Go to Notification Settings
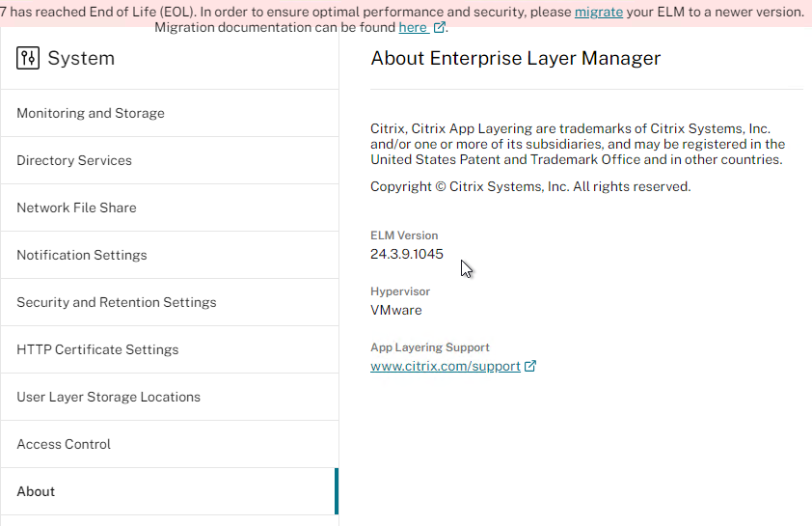Image resolution: width=812 pixels, height=526 pixels. click(170, 255)
